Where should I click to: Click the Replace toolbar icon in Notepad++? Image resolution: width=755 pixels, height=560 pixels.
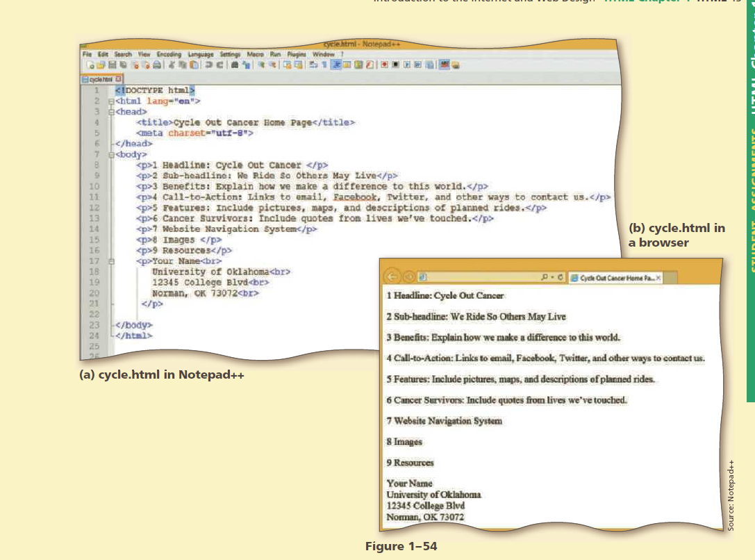tap(247, 65)
